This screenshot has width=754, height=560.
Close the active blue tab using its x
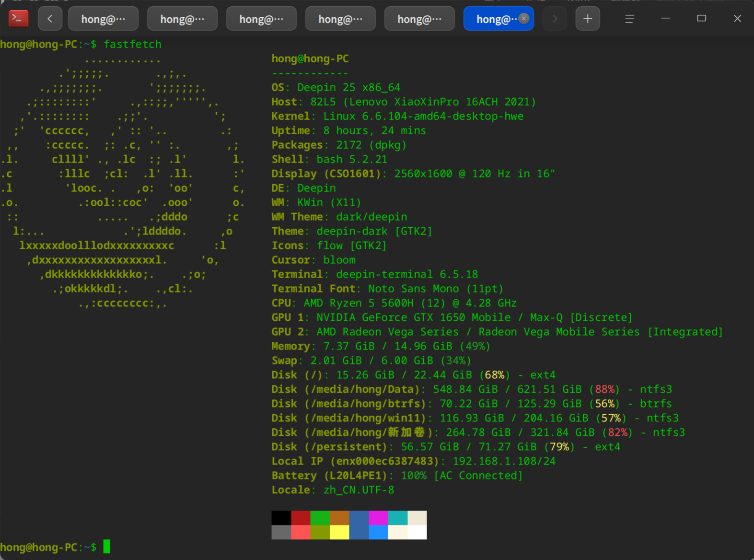[x=524, y=18]
